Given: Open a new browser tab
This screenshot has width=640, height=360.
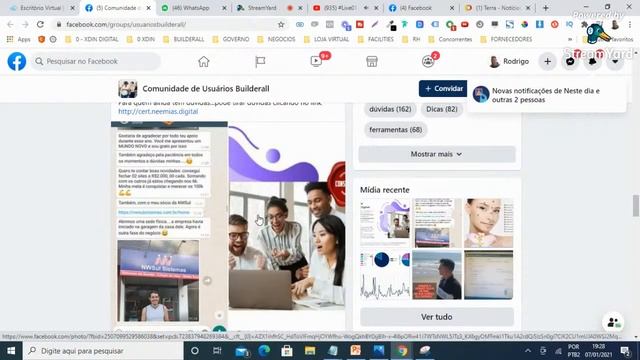Looking at the screenshot, I should pyautogui.click(x=546, y=8).
